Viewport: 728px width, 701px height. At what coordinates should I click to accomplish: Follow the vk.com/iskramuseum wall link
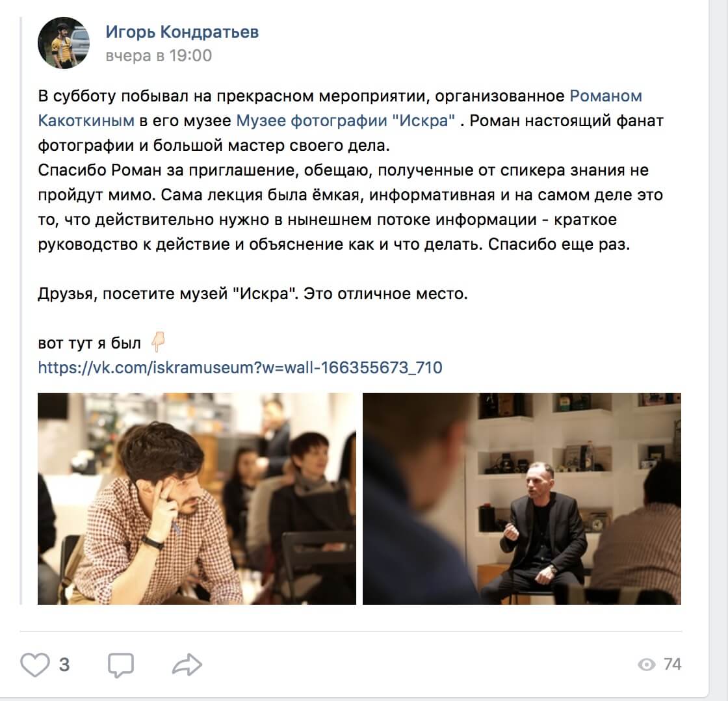click(240, 367)
